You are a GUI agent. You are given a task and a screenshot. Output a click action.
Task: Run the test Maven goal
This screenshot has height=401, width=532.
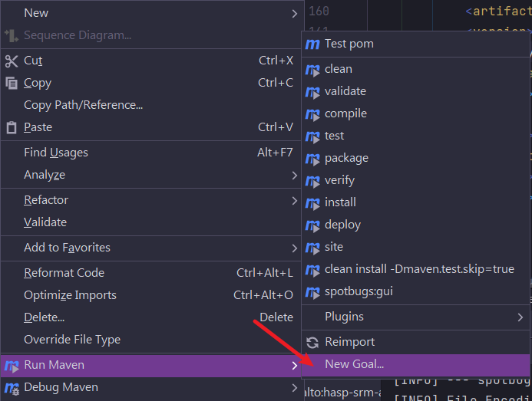[415, 136]
